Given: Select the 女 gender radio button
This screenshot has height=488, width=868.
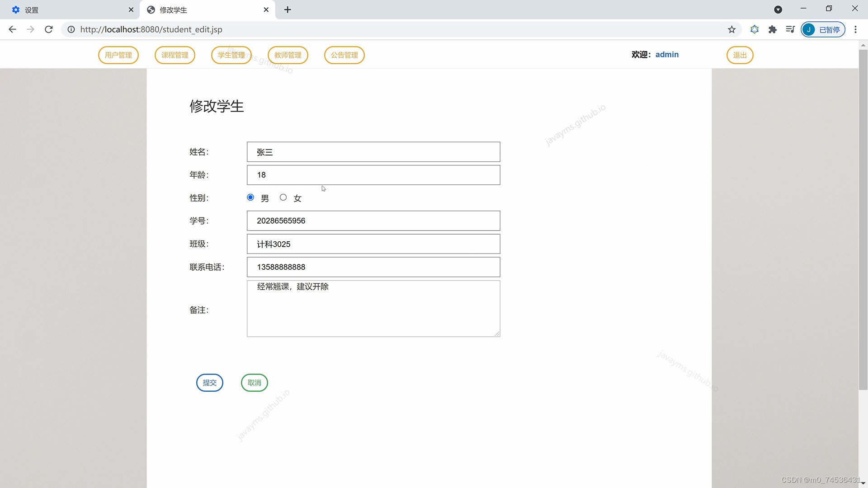Looking at the screenshot, I should [283, 197].
